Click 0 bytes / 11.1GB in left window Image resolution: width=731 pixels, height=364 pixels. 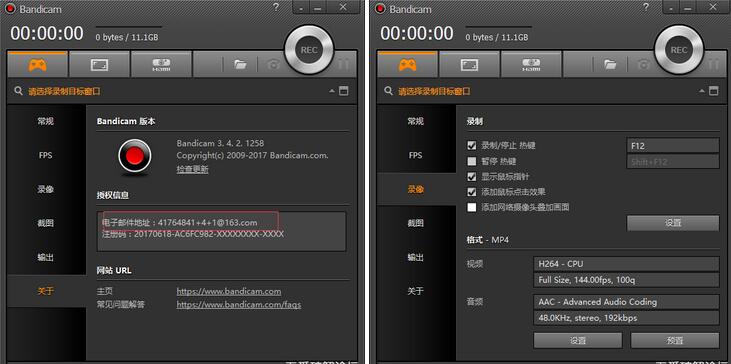127,37
